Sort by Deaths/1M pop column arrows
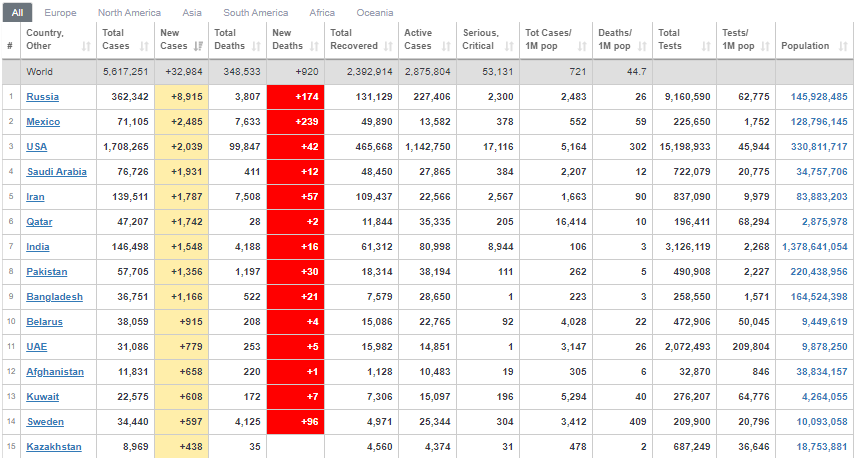 coord(642,46)
